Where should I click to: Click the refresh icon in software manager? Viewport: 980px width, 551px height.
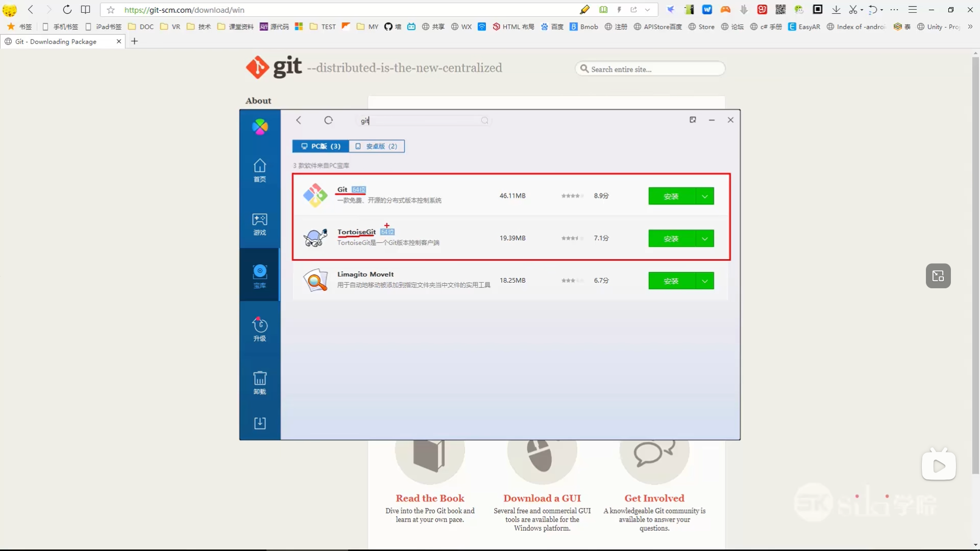pyautogui.click(x=328, y=120)
